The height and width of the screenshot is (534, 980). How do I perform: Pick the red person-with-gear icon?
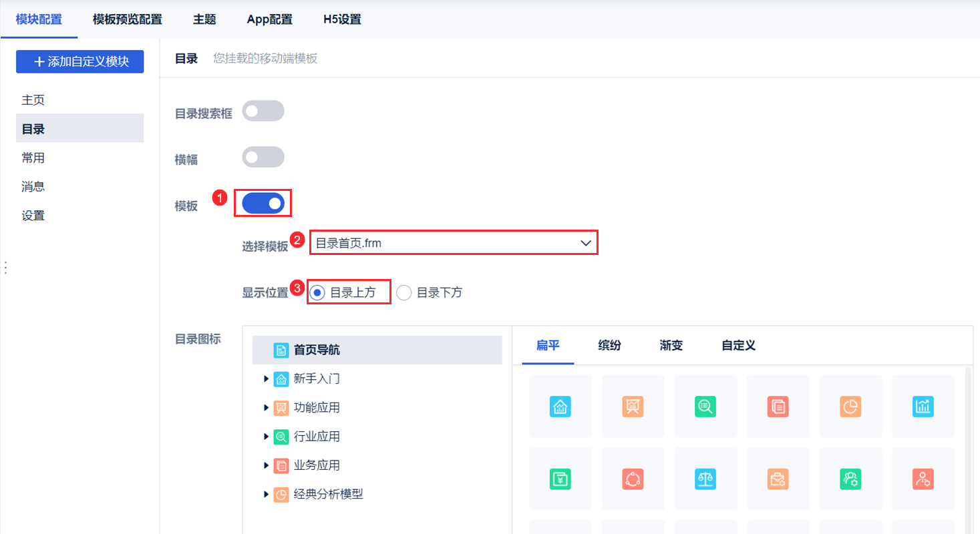pyautogui.click(x=924, y=479)
